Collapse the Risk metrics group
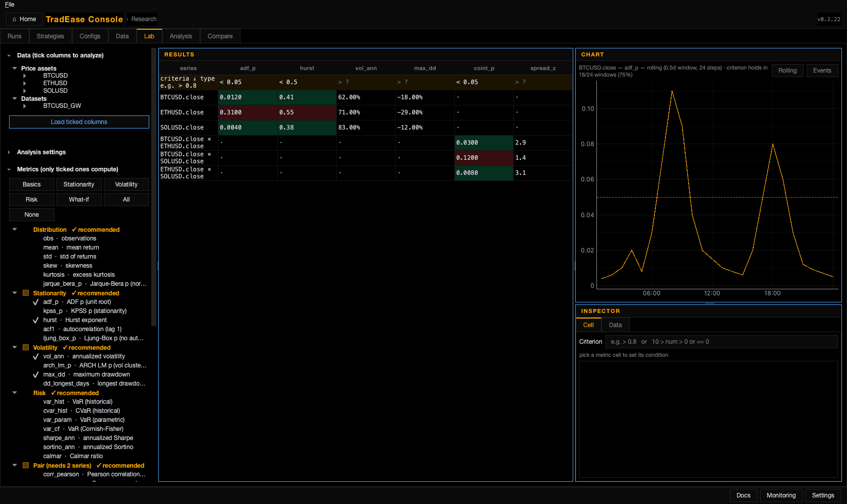This screenshot has height=504, width=847. point(15,393)
